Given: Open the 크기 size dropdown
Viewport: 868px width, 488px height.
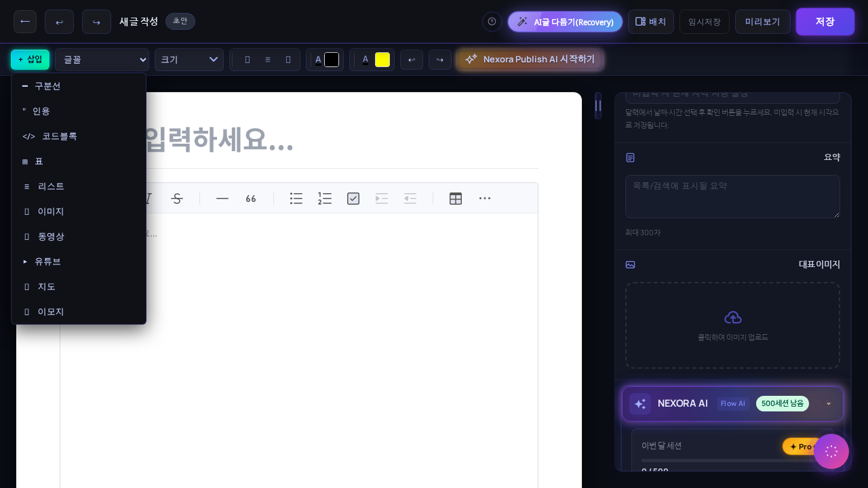Looking at the screenshot, I should (x=189, y=60).
